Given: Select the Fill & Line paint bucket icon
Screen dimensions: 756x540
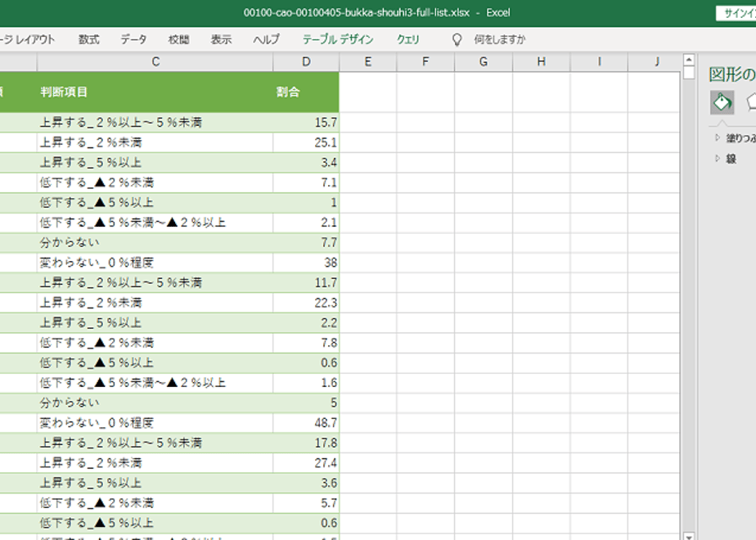Looking at the screenshot, I should point(722,102).
